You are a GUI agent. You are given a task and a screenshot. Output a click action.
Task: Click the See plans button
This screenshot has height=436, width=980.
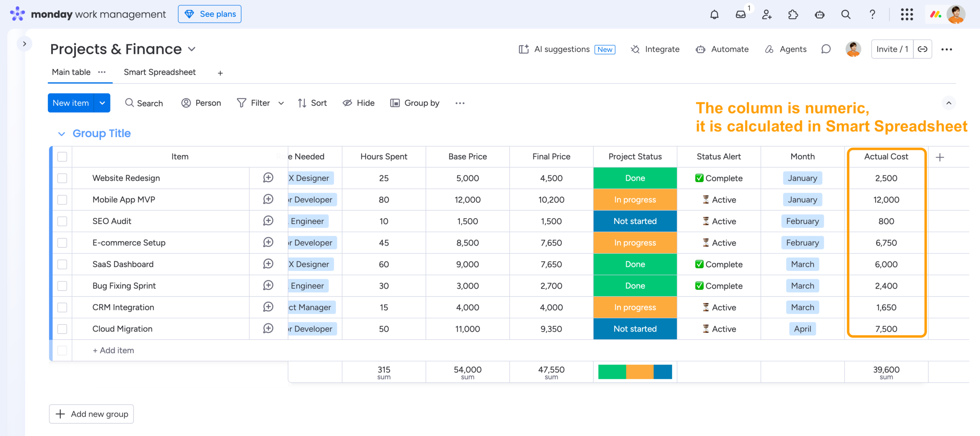tap(210, 14)
